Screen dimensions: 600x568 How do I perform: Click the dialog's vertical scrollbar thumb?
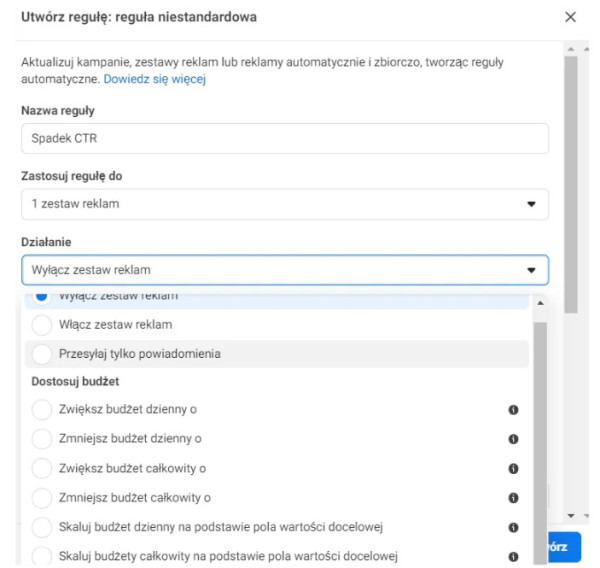570,180
